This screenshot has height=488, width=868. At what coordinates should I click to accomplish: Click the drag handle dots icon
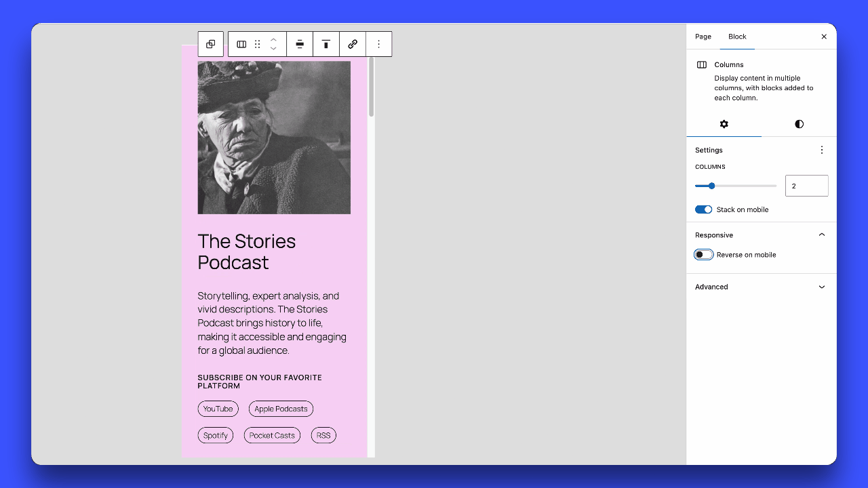click(x=258, y=44)
